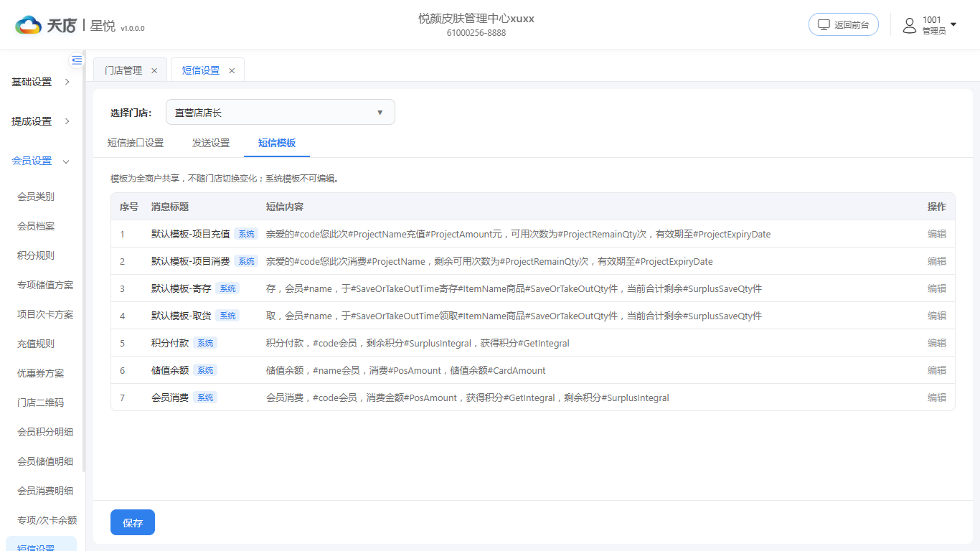Screen dimensions: 980x551
Task: Click 编辑 for 会员消费 row
Action: (937, 397)
